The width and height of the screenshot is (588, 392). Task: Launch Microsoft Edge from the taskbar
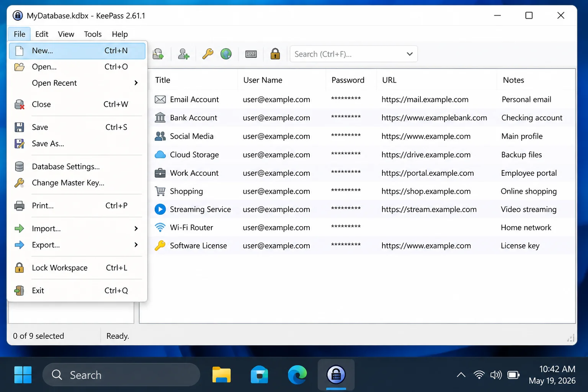(297, 375)
